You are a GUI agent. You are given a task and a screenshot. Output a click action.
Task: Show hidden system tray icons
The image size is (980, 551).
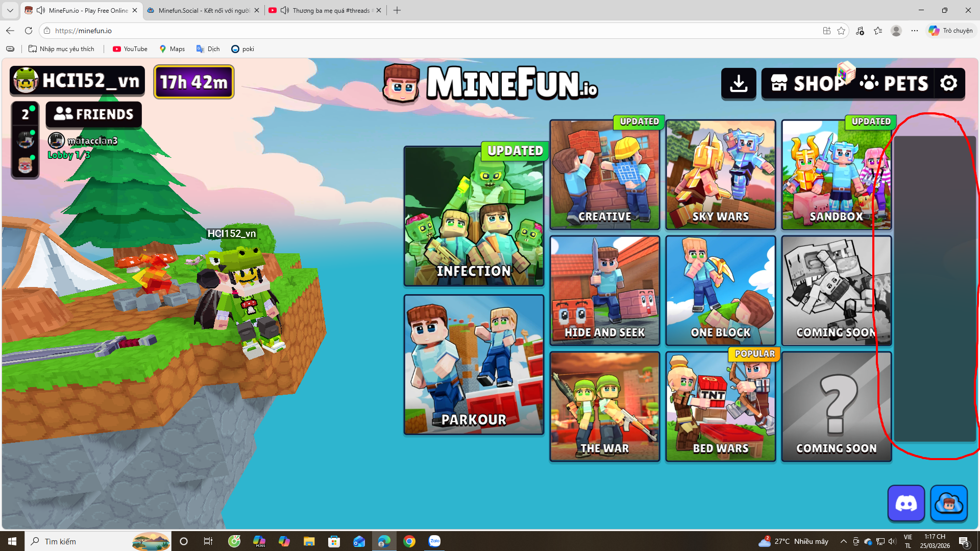click(x=843, y=541)
